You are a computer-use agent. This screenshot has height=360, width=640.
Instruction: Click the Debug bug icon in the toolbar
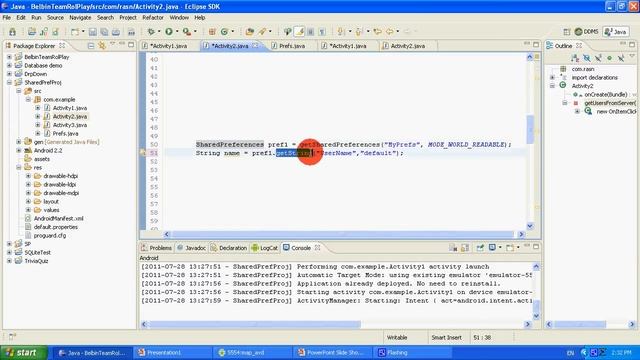coord(151,31)
